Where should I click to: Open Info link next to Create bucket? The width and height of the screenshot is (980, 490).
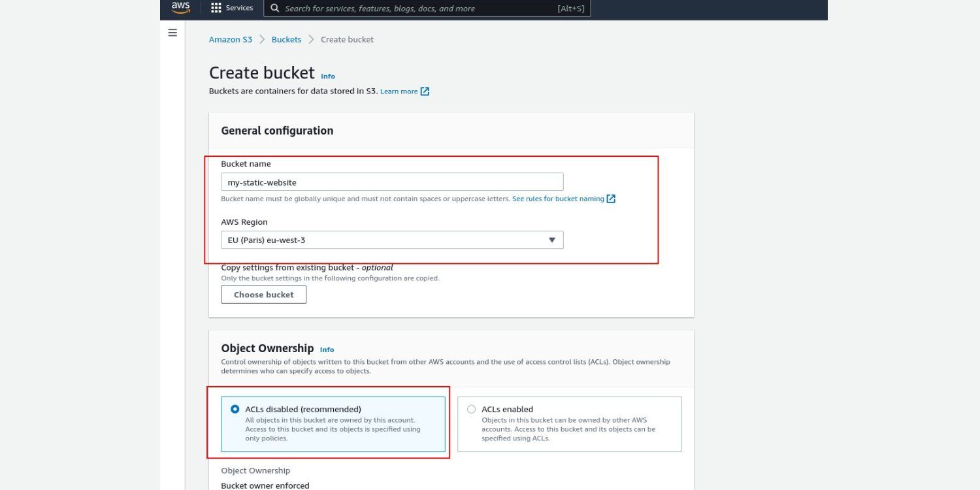(x=328, y=76)
